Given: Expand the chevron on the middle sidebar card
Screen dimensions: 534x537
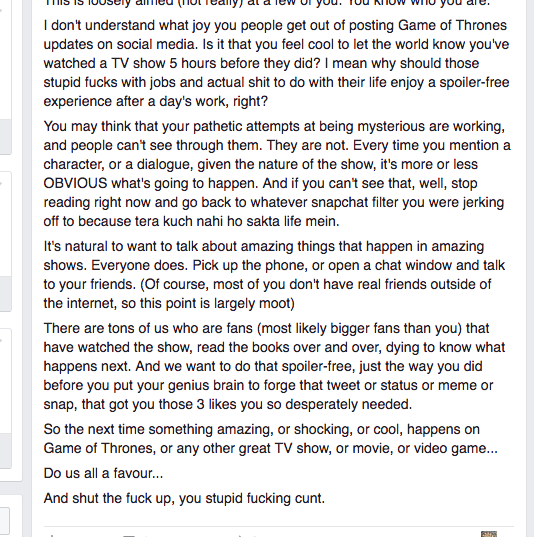Looking at the screenshot, I should pos(1,184).
